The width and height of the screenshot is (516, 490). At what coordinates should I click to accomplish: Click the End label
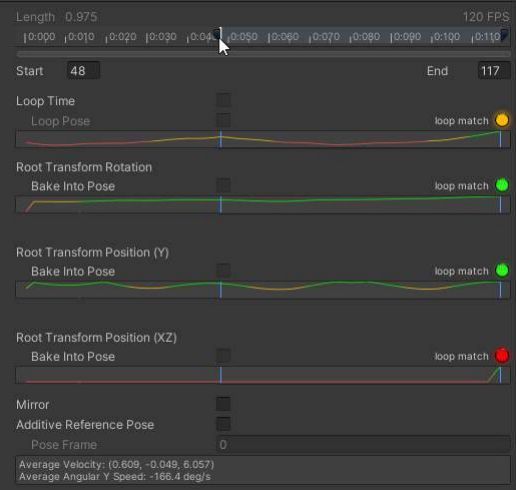tap(437, 71)
